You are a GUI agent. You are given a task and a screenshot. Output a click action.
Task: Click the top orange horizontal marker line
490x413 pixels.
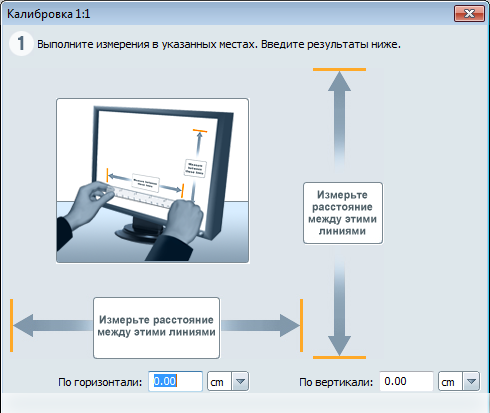click(339, 69)
